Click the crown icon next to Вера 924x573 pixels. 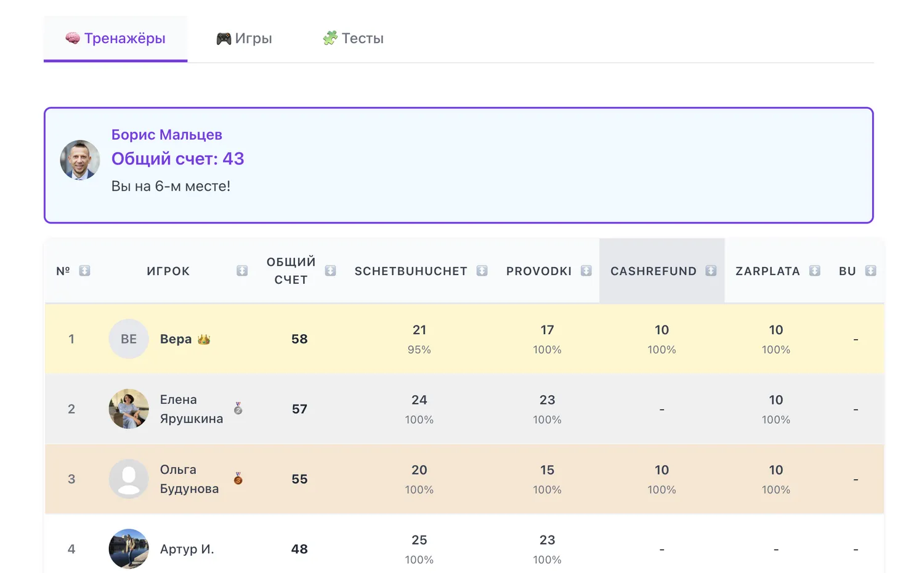(x=204, y=339)
